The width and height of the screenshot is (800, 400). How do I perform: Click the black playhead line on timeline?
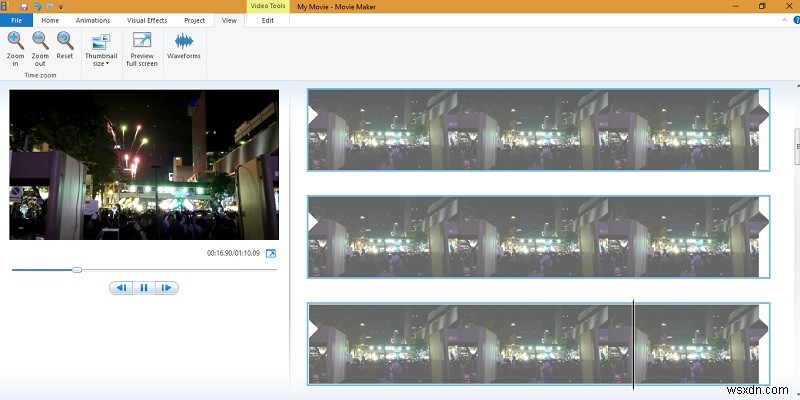tap(634, 344)
